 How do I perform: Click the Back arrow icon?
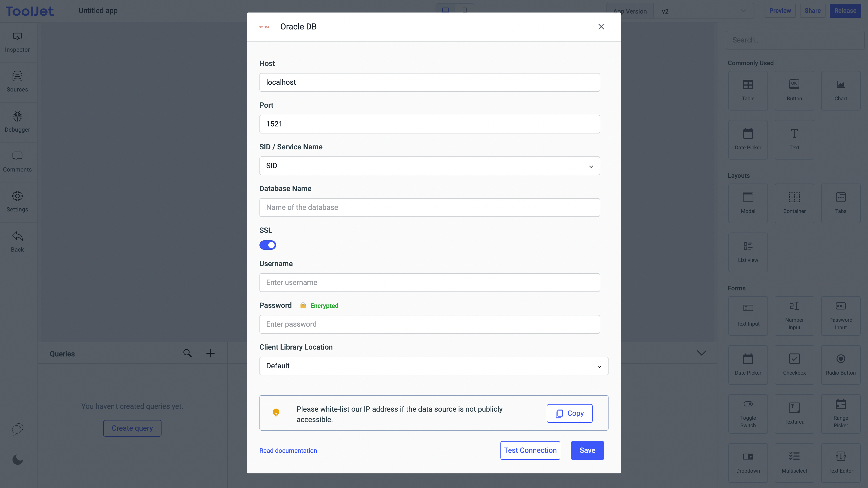17,236
